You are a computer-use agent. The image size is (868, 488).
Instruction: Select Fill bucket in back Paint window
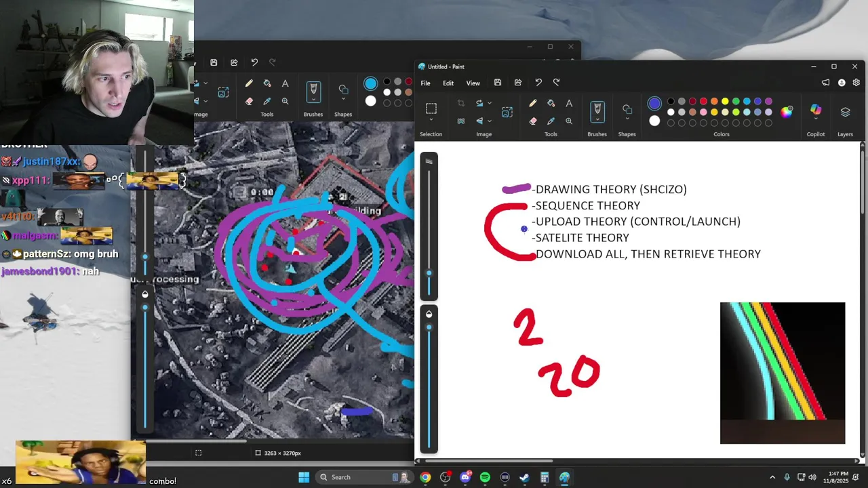point(267,83)
